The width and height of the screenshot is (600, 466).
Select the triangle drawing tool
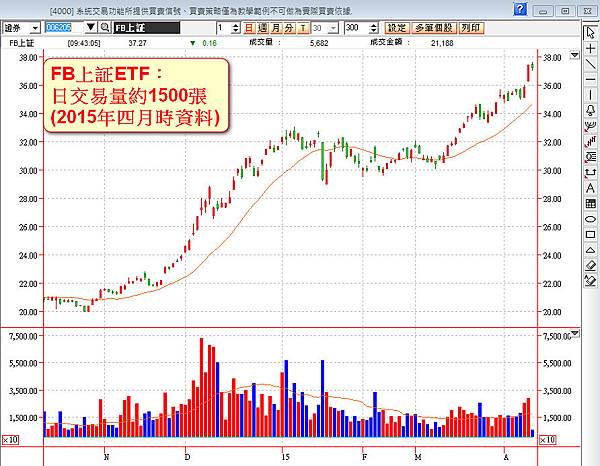coord(590,250)
